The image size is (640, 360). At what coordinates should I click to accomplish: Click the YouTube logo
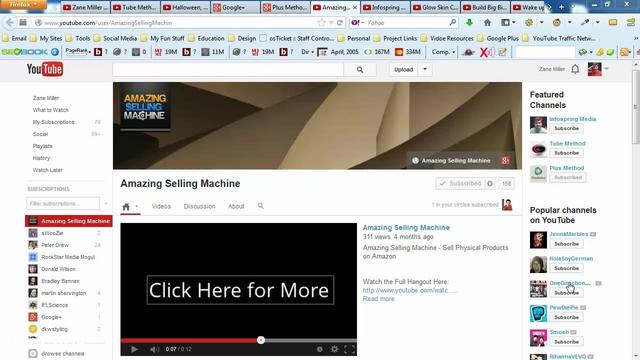click(45, 69)
